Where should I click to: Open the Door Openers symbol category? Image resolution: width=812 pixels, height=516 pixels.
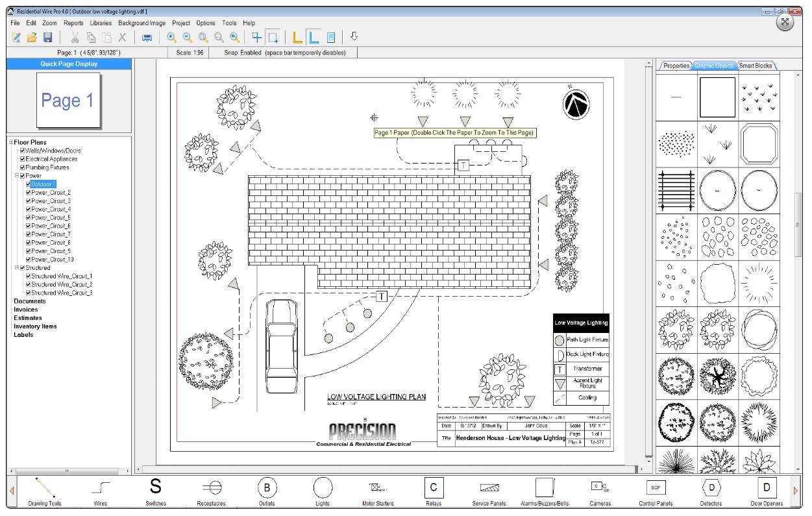(x=767, y=491)
